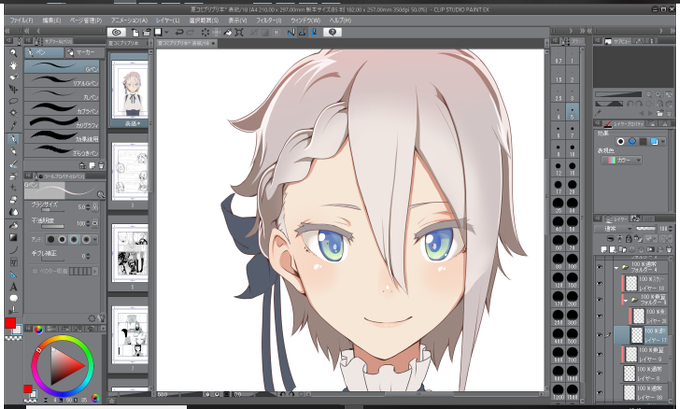Screen dimensions: 680x409
Task: Open the ページ管理(P) menu
Action: click(86, 20)
